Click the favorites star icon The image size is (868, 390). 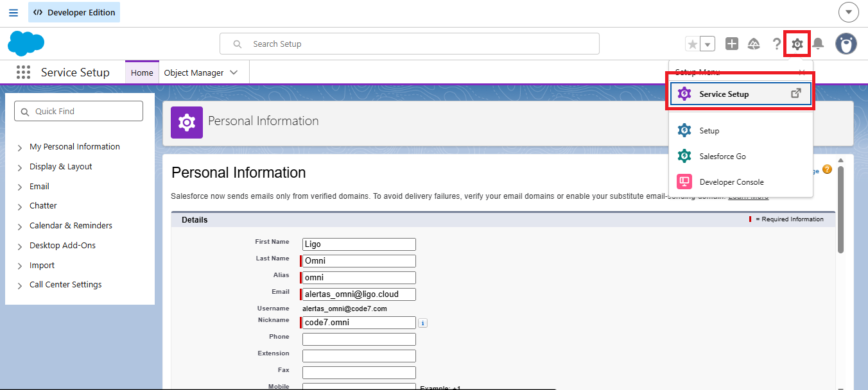point(692,44)
